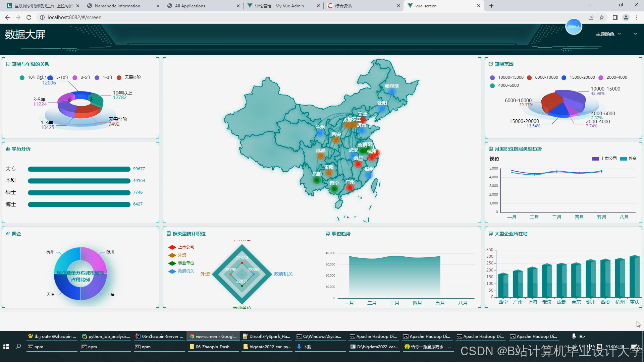Click the bookmark star icon
Viewport: 644px width, 362px height.
tap(602, 17)
